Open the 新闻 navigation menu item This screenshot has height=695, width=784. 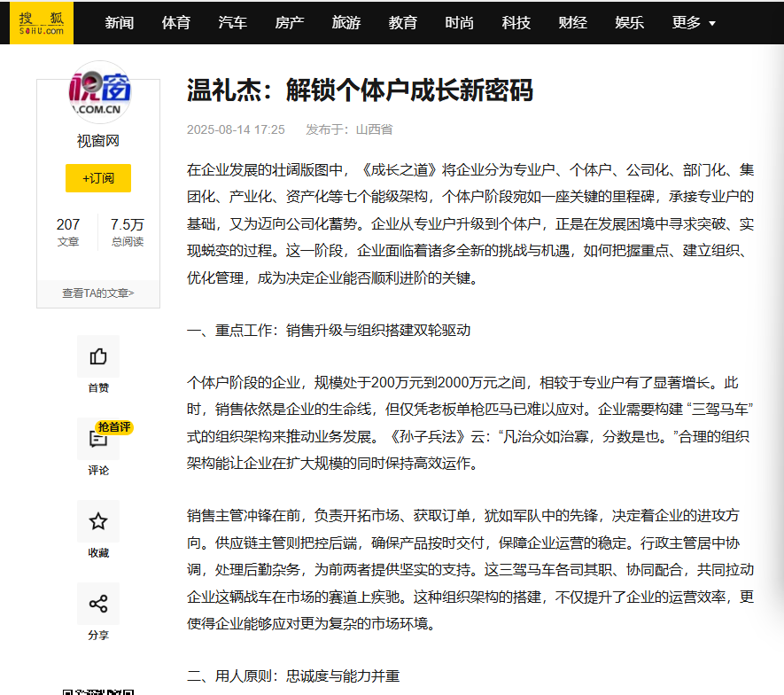(120, 23)
